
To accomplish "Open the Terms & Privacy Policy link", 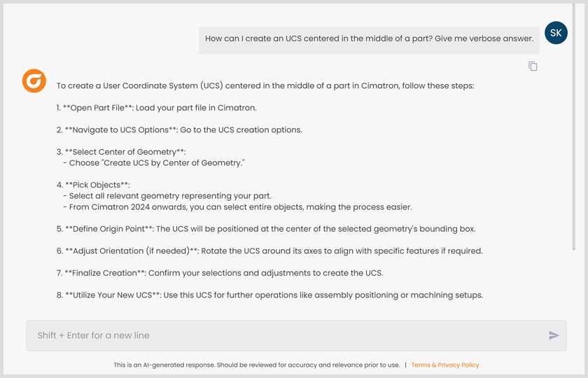I will point(445,365).
